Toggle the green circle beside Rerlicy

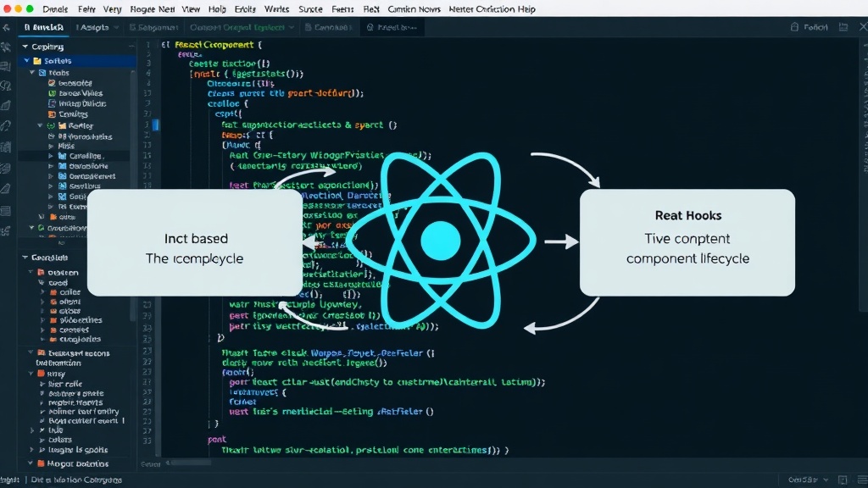(52, 125)
